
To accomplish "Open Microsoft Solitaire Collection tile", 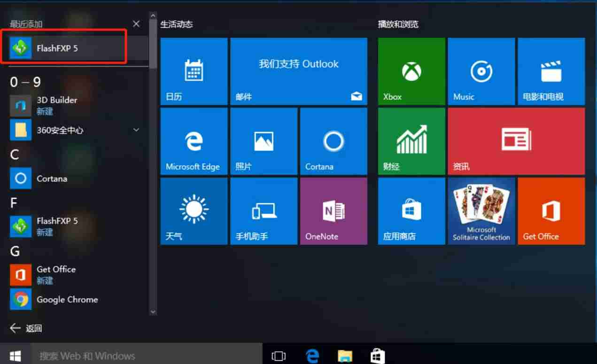I will point(481,211).
